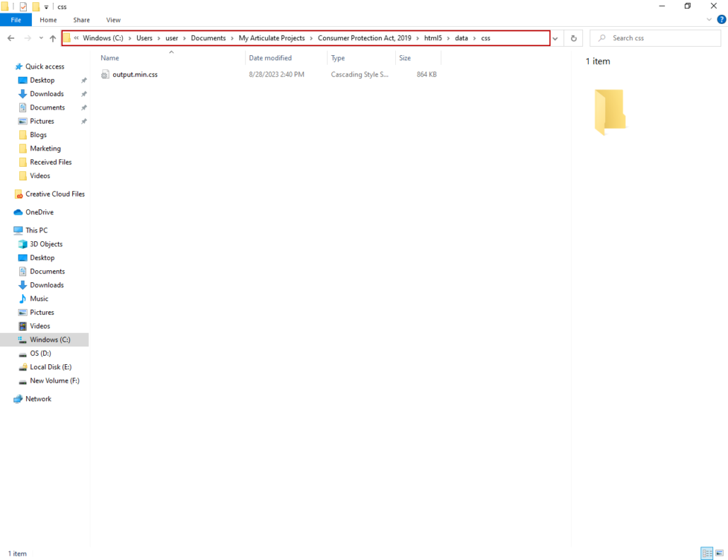Select Windows (C:) drive in sidebar
728x560 pixels.
click(44, 339)
